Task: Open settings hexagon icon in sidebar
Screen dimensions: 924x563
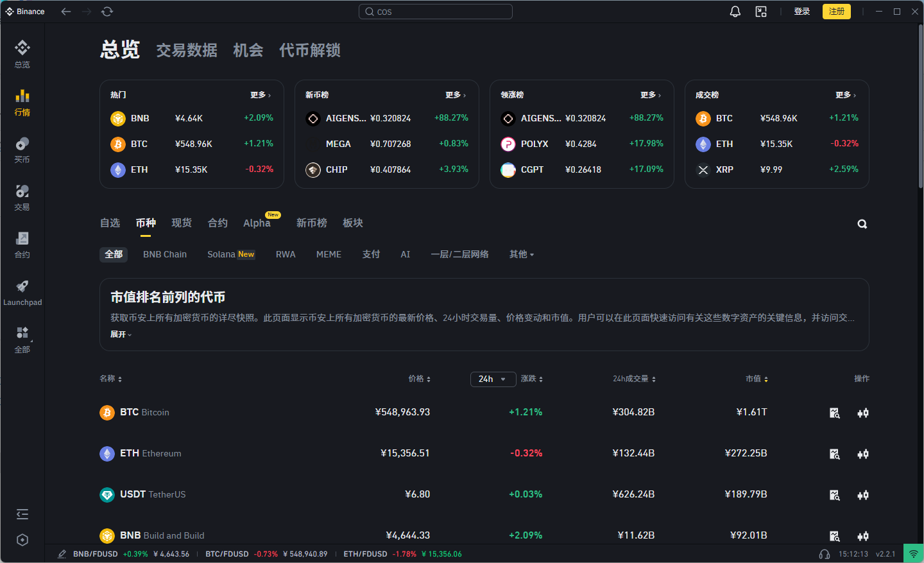Action: coord(22,540)
